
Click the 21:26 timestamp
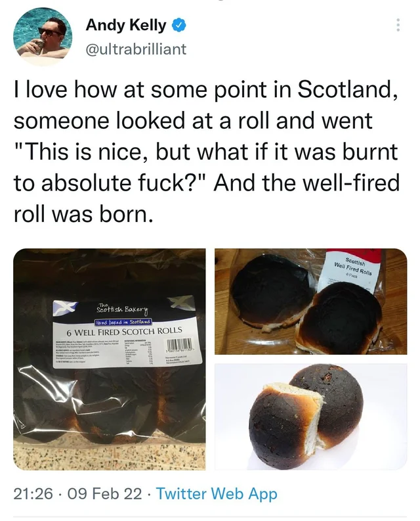point(33,494)
